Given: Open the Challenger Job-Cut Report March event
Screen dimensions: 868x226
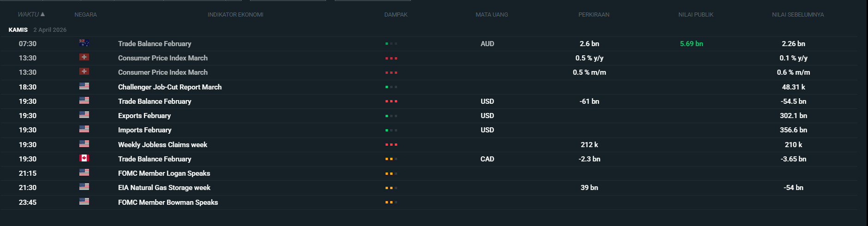Looking at the screenshot, I should tap(170, 87).
